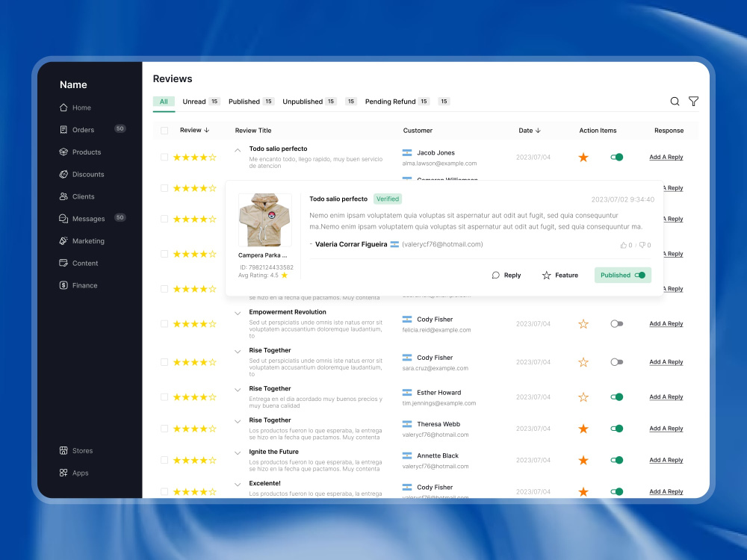
Task: Click the Name title in sidebar
Action: (x=73, y=85)
